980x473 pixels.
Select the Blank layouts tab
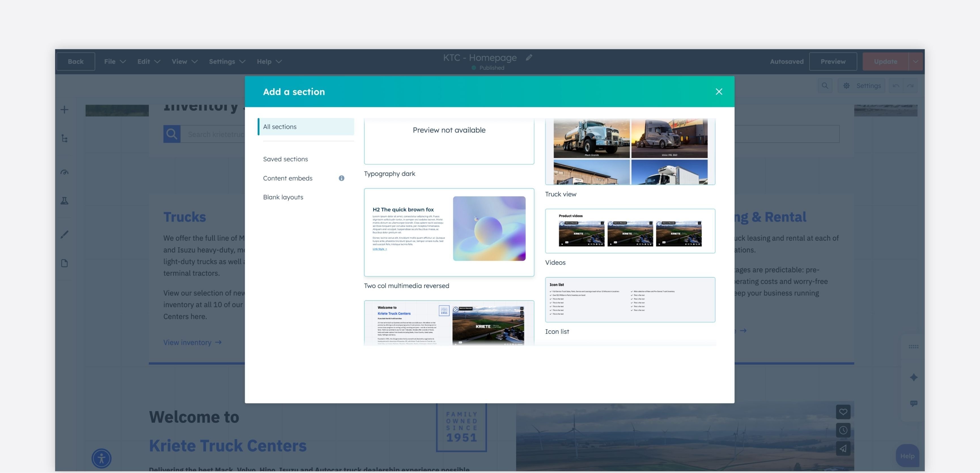(x=283, y=197)
